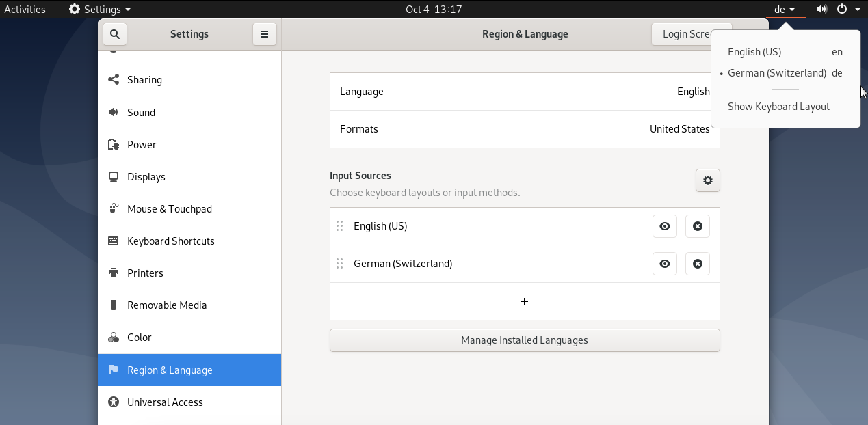Preview the English (US) keyboard layout

[x=664, y=225]
